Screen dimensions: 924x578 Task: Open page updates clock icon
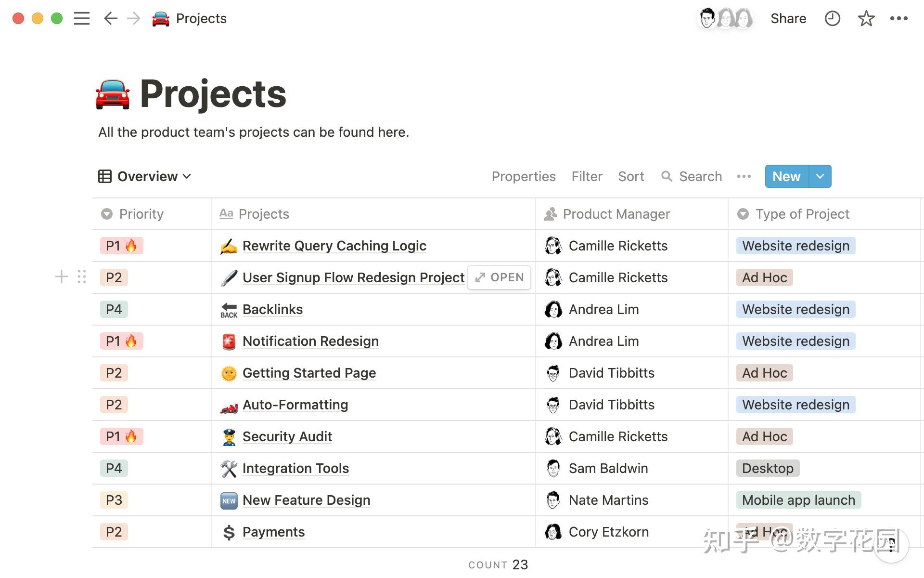pos(832,18)
